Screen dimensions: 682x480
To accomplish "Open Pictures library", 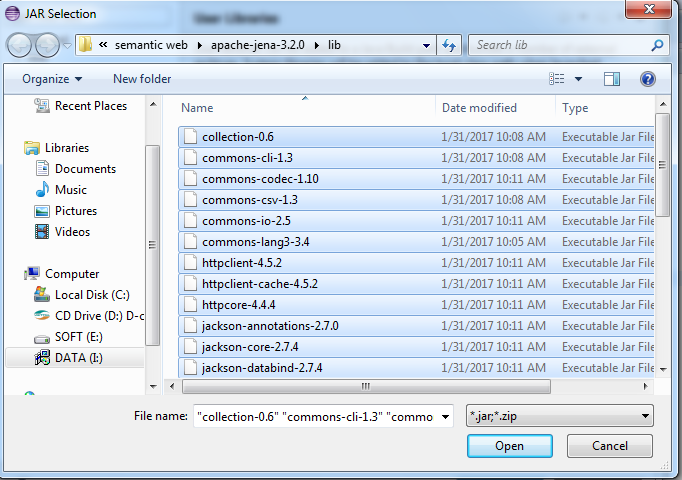I will (66, 211).
